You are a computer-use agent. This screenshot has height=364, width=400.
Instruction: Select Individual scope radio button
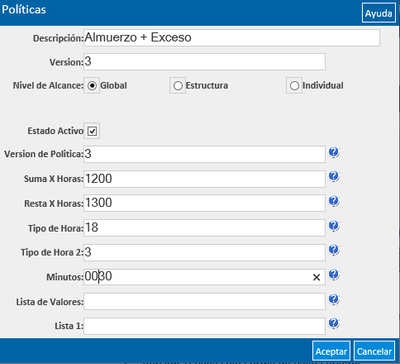point(294,86)
